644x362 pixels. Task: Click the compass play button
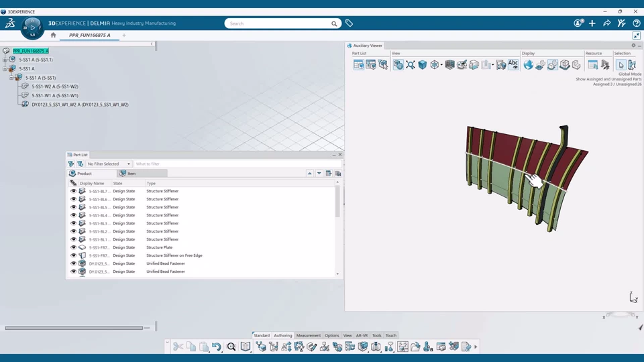tap(32, 28)
